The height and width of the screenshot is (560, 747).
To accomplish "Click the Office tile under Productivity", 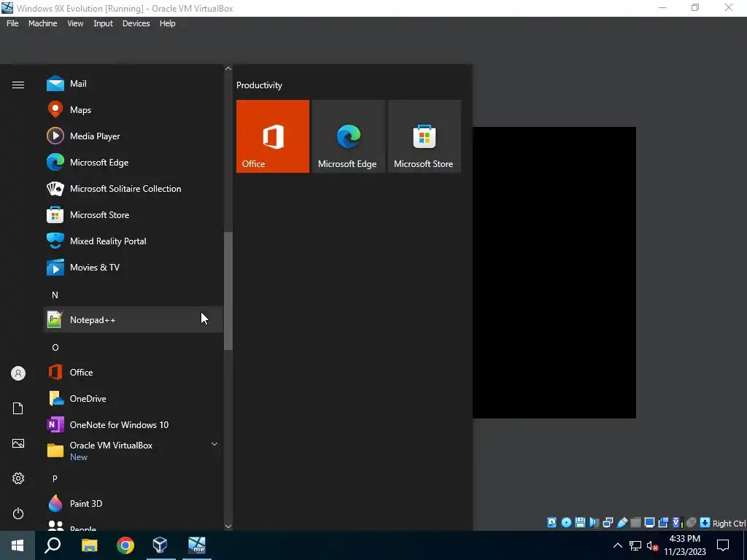I will (x=273, y=136).
